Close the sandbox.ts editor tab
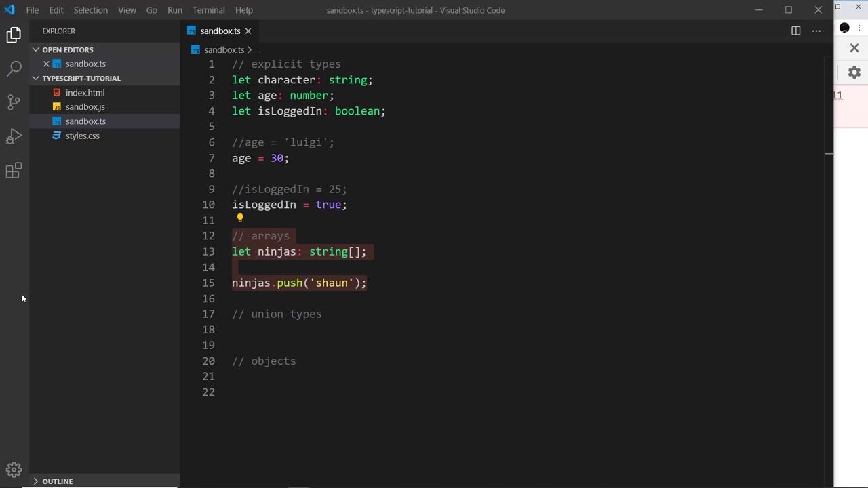 pos(248,30)
